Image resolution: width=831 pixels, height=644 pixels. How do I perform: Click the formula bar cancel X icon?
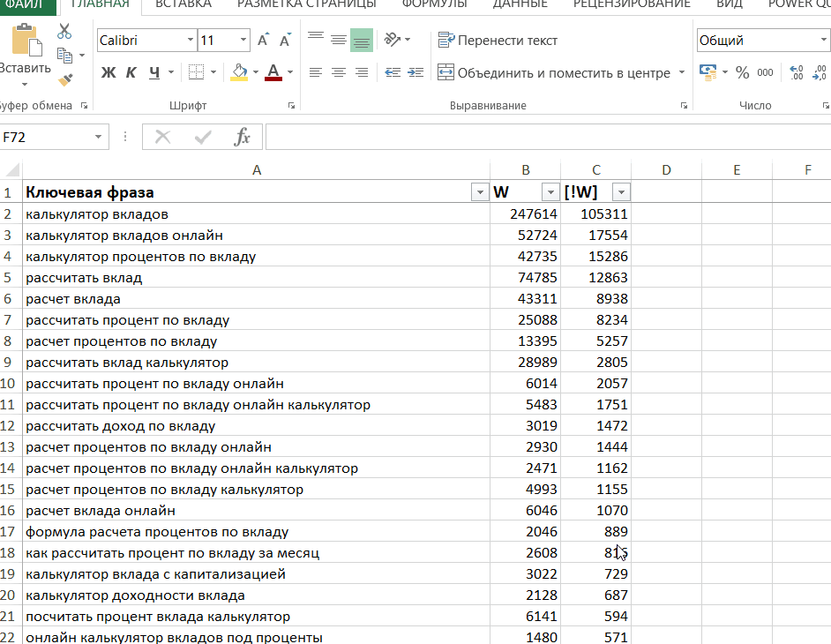click(162, 138)
